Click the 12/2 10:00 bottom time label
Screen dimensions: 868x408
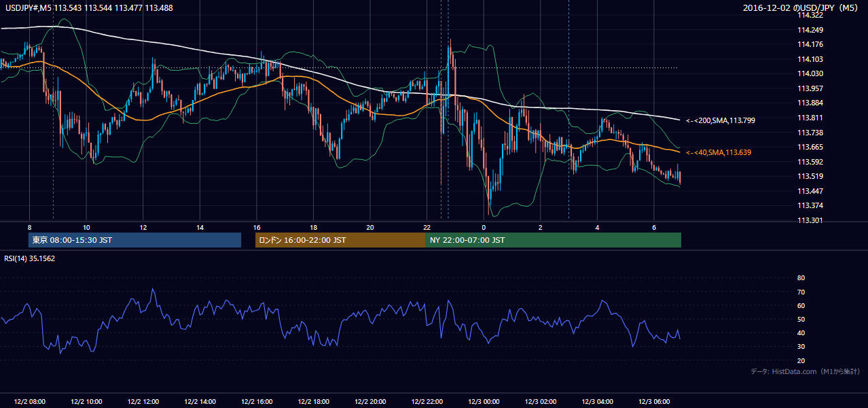86,401
